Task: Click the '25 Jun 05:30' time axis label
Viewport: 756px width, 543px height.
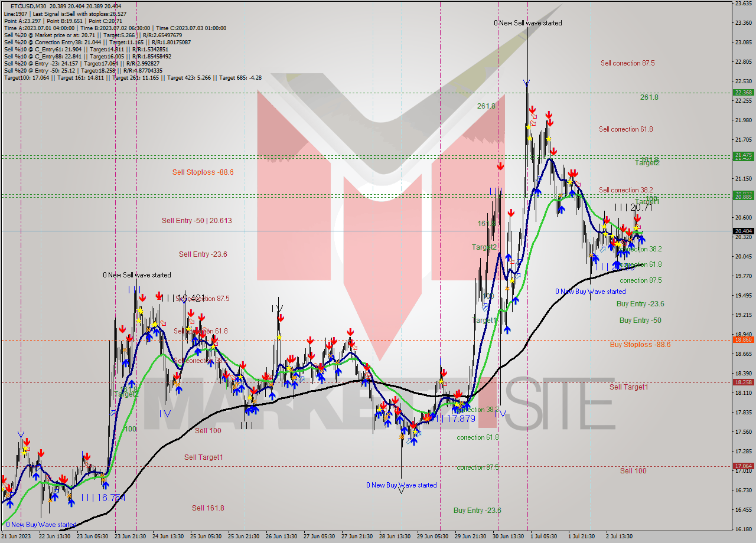Action: pyautogui.click(x=207, y=537)
